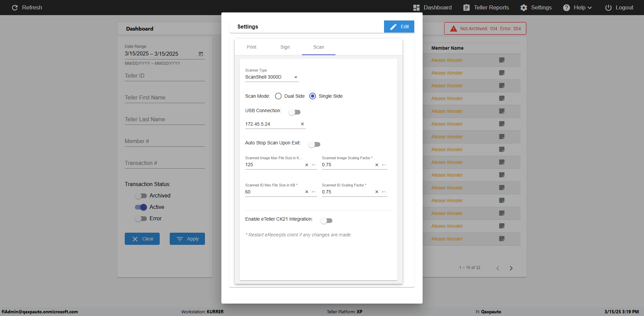Open note icon in first Alease Kessler row
This screenshot has width=644, height=316.
point(502,60)
